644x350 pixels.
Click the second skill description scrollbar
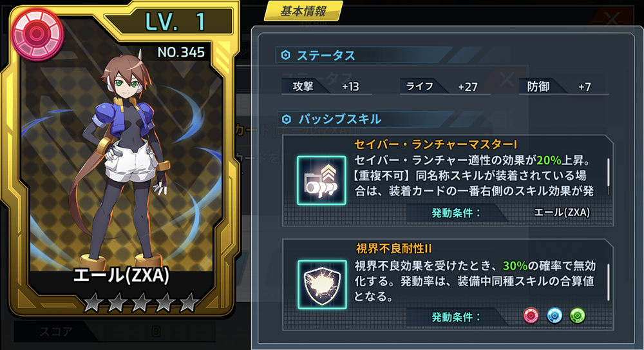[x=608, y=282]
